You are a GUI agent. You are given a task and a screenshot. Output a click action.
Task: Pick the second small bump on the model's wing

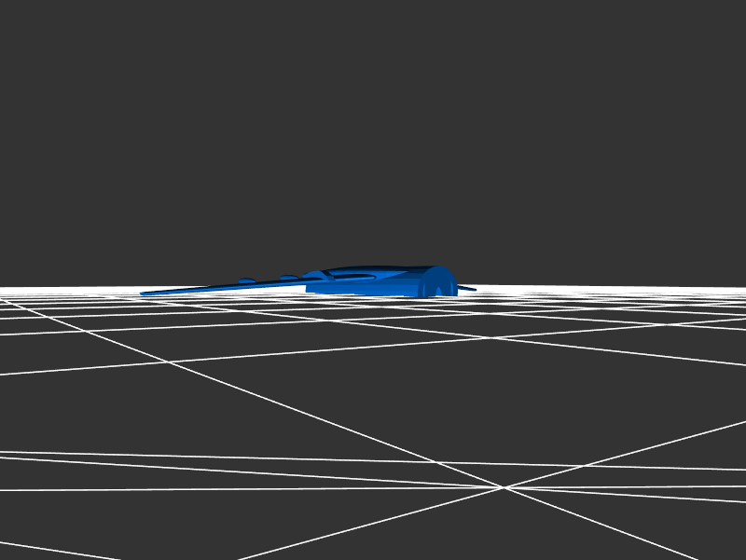[x=289, y=277]
